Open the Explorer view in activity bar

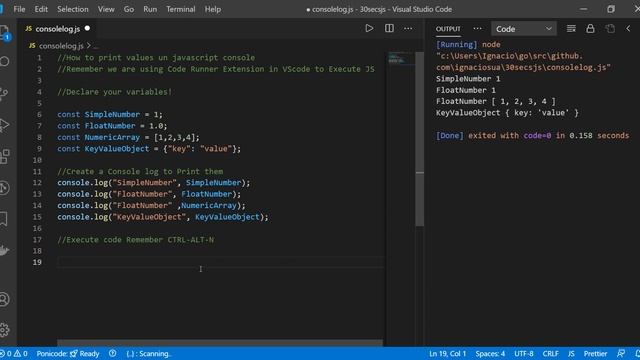click(x=4, y=31)
